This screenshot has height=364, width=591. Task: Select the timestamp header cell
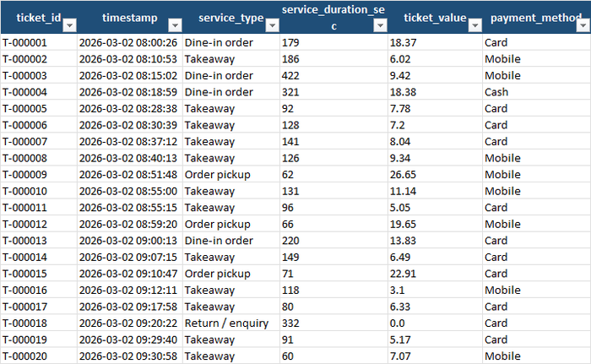point(130,18)
